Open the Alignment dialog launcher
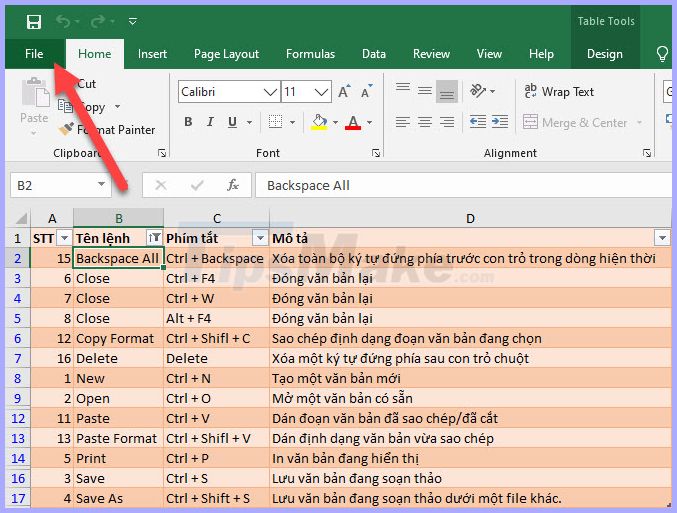Image resolution: width=677 pixels, height=513 pixels. coord(647,153)
